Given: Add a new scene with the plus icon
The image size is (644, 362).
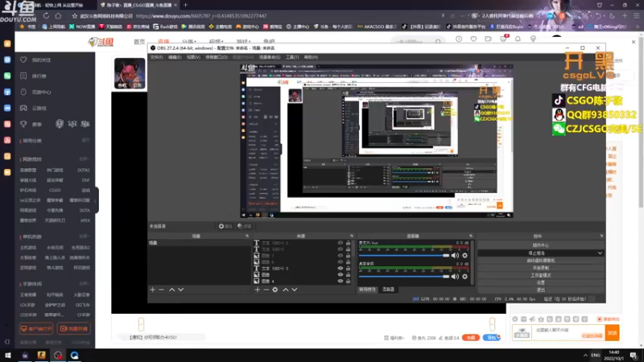Looking at the screenshot, I should pos(152,290).
